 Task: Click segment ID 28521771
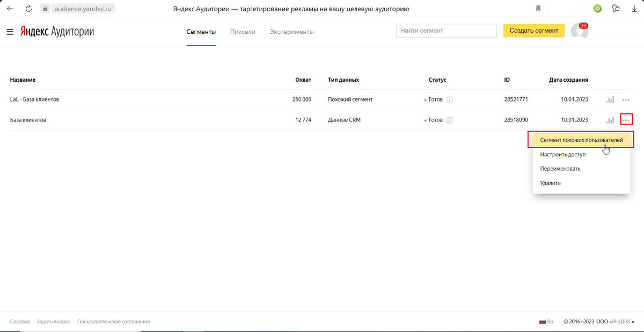coord(516,99)
